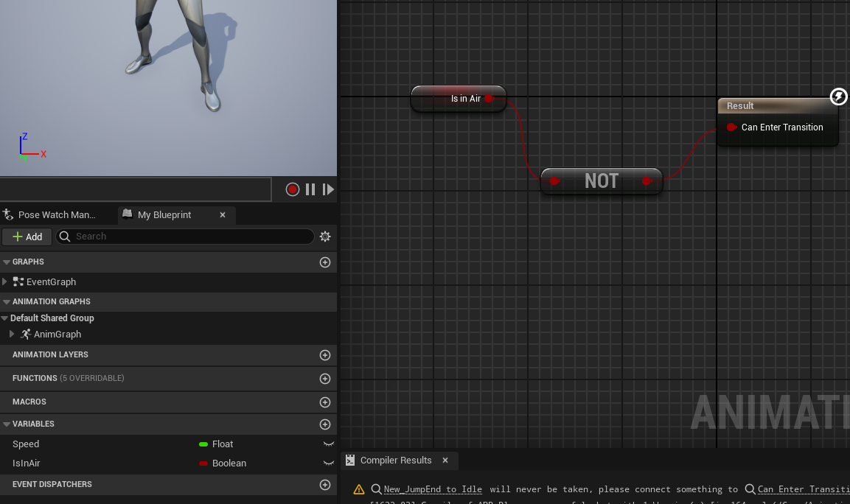Click magnifier icon before New_JumpEnd to Idle
The height and width of the screenshot is (504, 850).
376,489
